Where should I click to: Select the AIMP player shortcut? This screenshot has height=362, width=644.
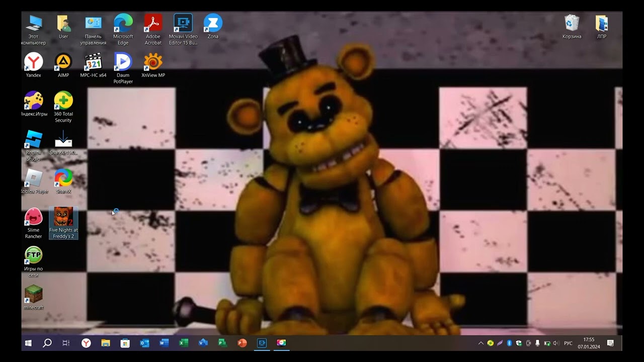[63, 65]
